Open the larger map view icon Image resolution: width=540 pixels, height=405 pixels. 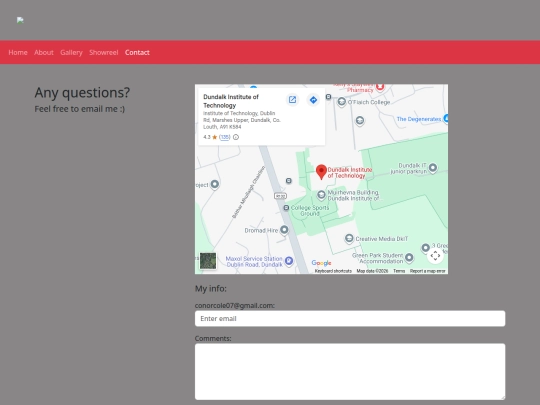[x=292, y=100]
